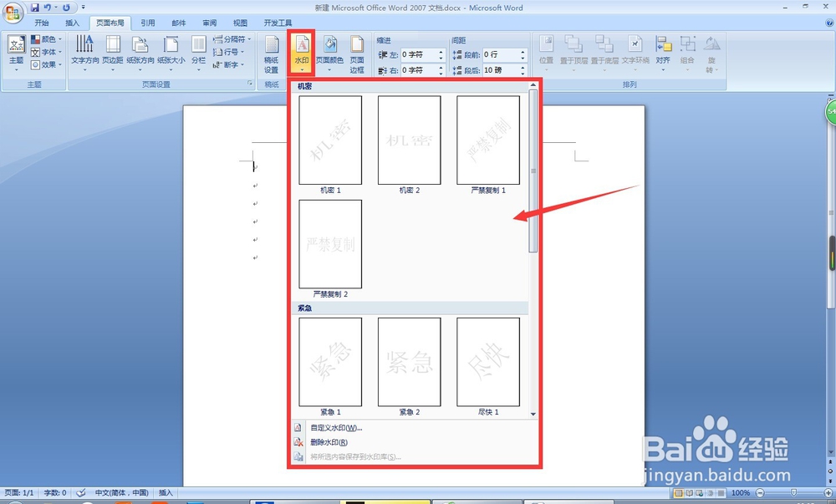Open 页面边框 page borders
The image size is (836, 504).
(x=357, y=54)
